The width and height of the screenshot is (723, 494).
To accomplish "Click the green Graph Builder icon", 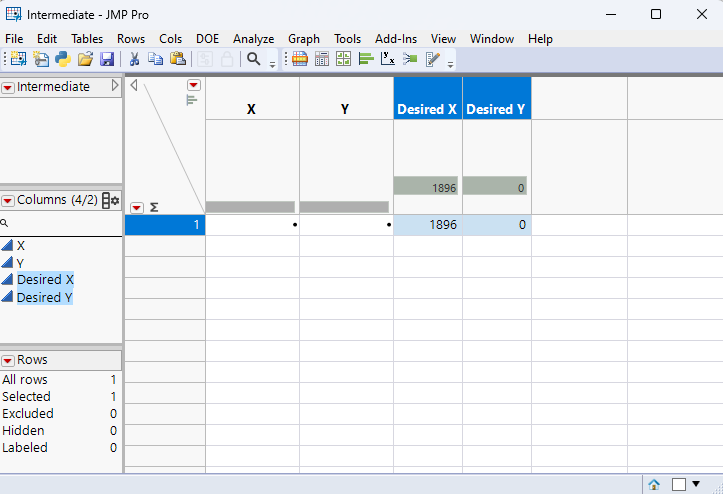I will tap(344, 59).
